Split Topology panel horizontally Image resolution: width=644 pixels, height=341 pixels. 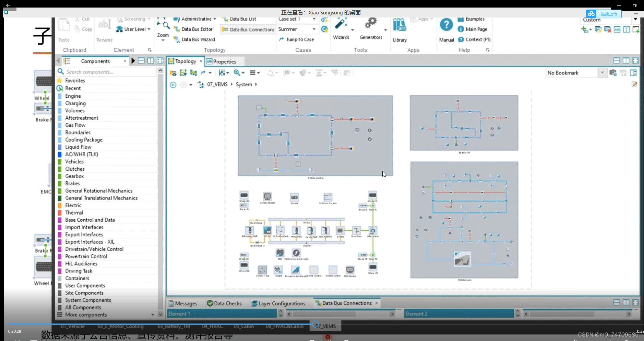click(616, 61)
